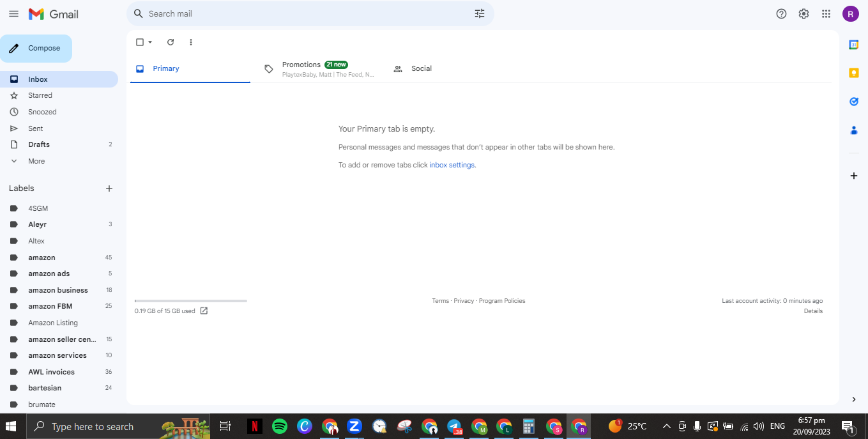868x439 pixels.
Task: Open the More options three-dot menu
Action: pyautogui.click(x=190, y=42)
